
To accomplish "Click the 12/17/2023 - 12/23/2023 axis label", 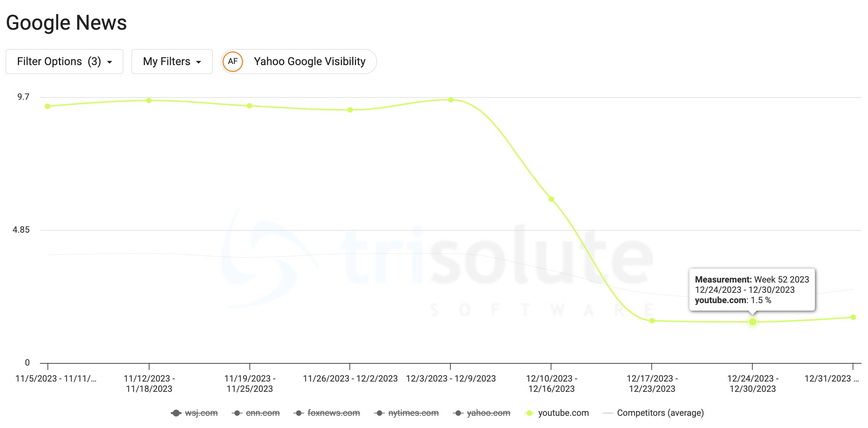I will (x=651, y=383).
